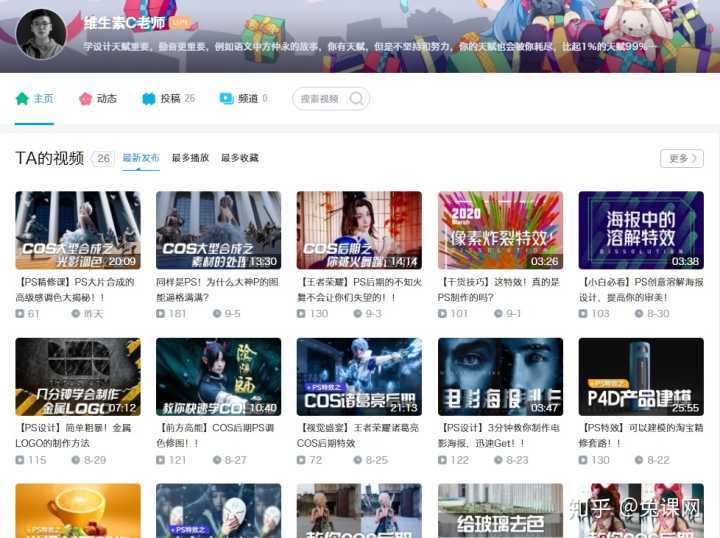
Task: Click the blue TV icon beside 投稿
Action: (x=149, y=99)
